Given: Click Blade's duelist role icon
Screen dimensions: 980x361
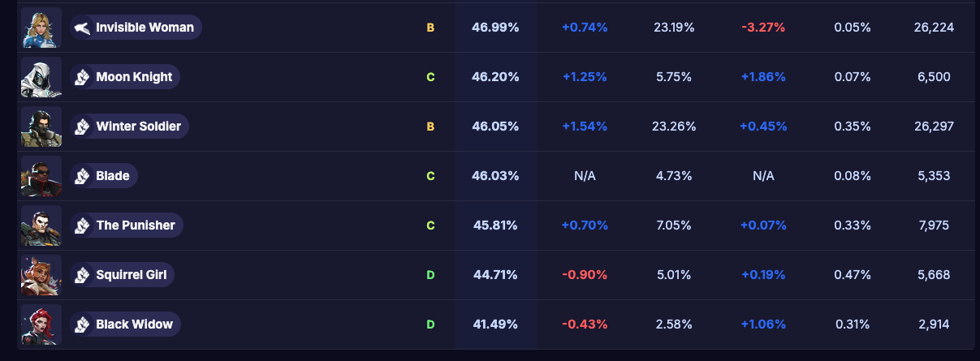Looking at the screenshot, I should click(x=82, y=176).
